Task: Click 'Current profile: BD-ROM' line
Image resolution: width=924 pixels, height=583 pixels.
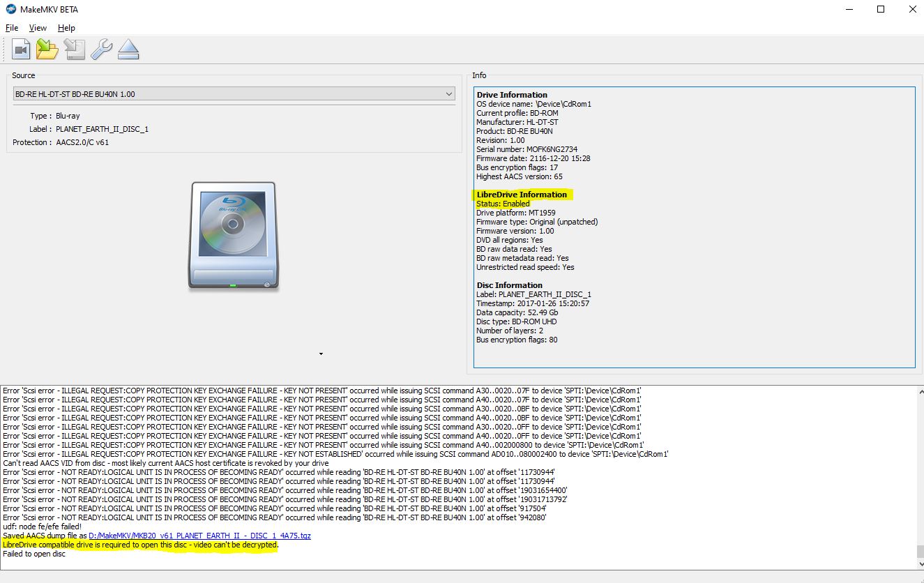Action: pyautogui.click(x=517, y=113)
